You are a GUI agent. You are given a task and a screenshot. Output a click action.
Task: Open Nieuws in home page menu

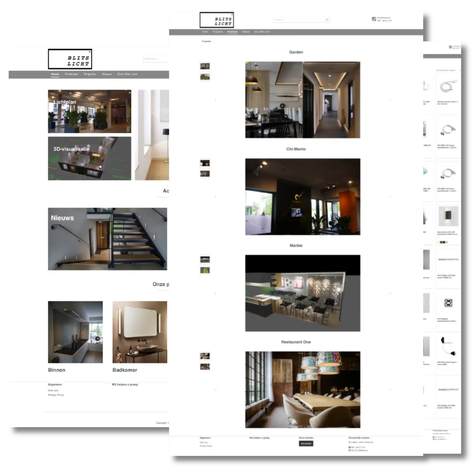[x=107, y=74]
